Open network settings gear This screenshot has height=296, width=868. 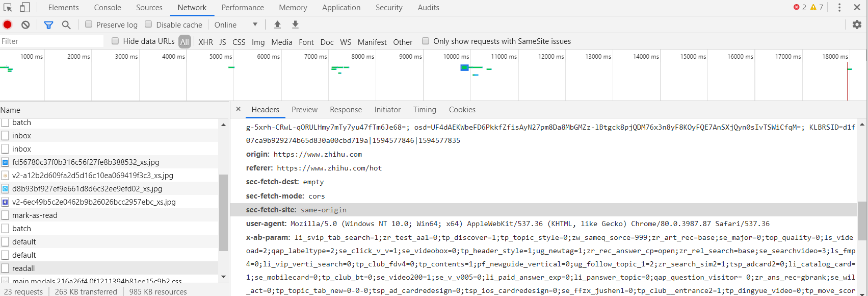[x=857, y=24]
